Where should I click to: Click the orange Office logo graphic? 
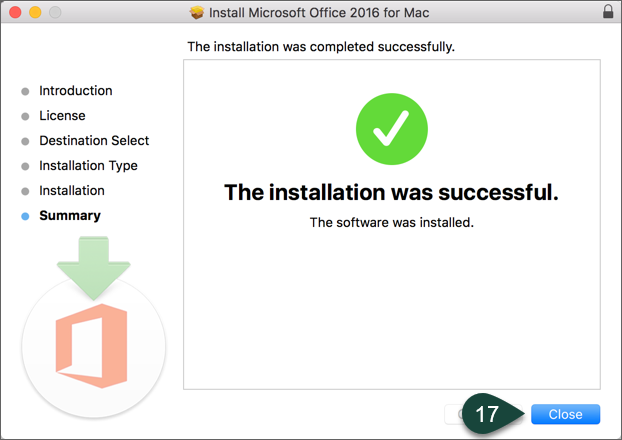(92, 344)
